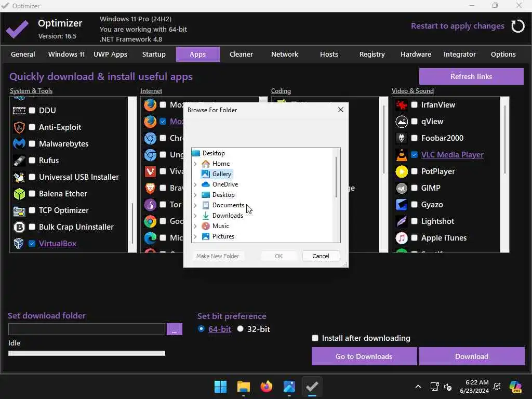Click the Malwarebytes logo icon
532x399 pixels.
click(x=19, y=144)
